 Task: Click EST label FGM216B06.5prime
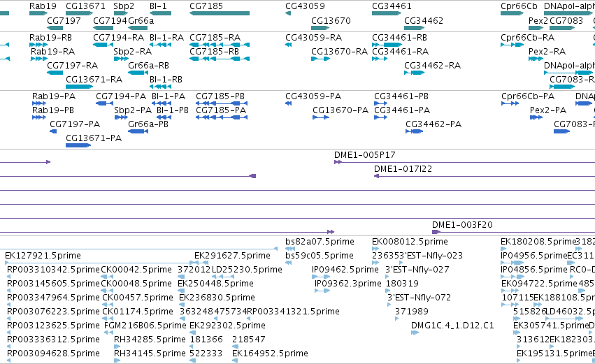click(x=145, y=326)
